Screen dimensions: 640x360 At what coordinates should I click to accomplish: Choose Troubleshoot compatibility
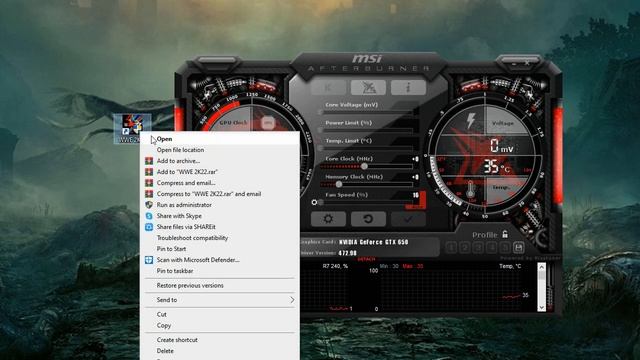[x=220, y=238]
